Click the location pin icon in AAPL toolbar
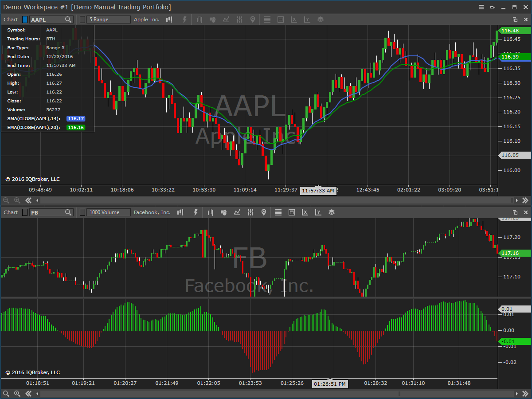Screen dimensions: 532x399 253,20
